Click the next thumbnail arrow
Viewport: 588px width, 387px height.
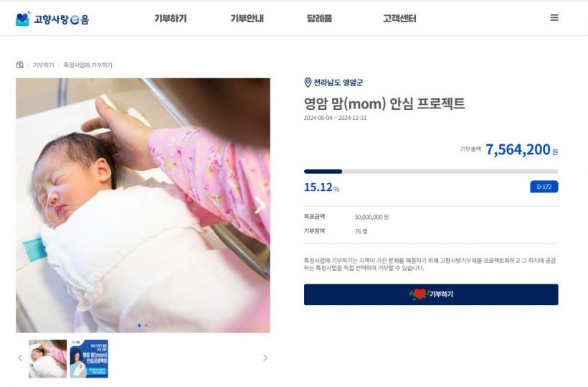265,358
